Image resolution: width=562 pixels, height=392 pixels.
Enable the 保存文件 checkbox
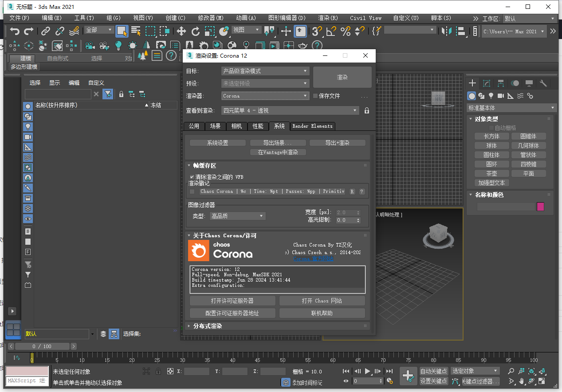click(315, 96)
